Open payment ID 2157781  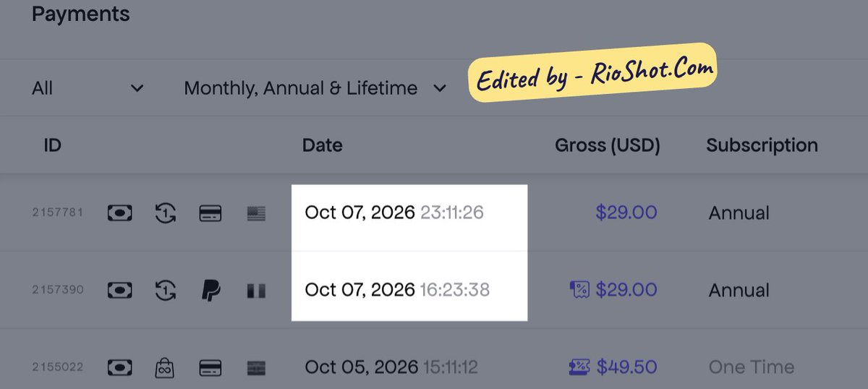point(58,213)
